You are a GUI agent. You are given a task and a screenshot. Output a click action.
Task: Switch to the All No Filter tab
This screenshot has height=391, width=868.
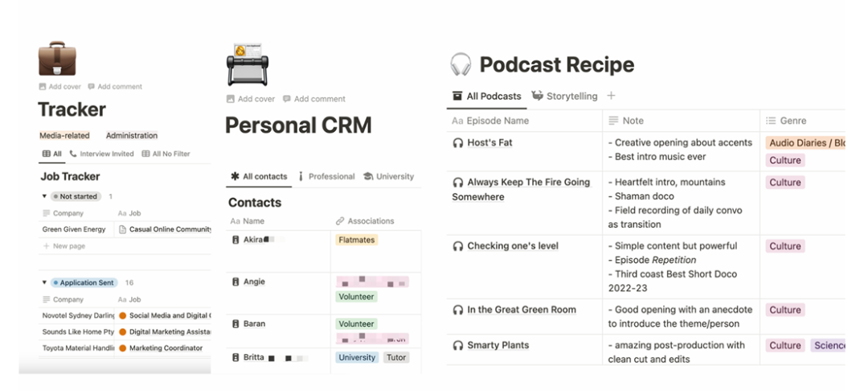pos(166,154)
